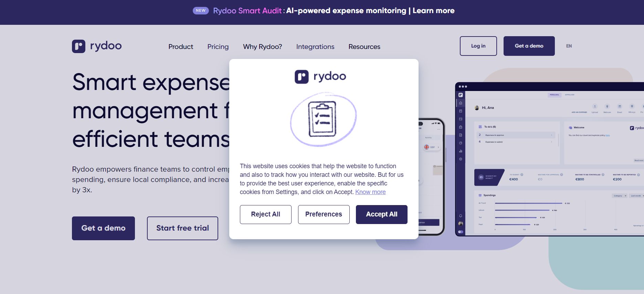Screen dimensions: 644x294
Task: Accept all cookies
Action: tap(381, 214)
